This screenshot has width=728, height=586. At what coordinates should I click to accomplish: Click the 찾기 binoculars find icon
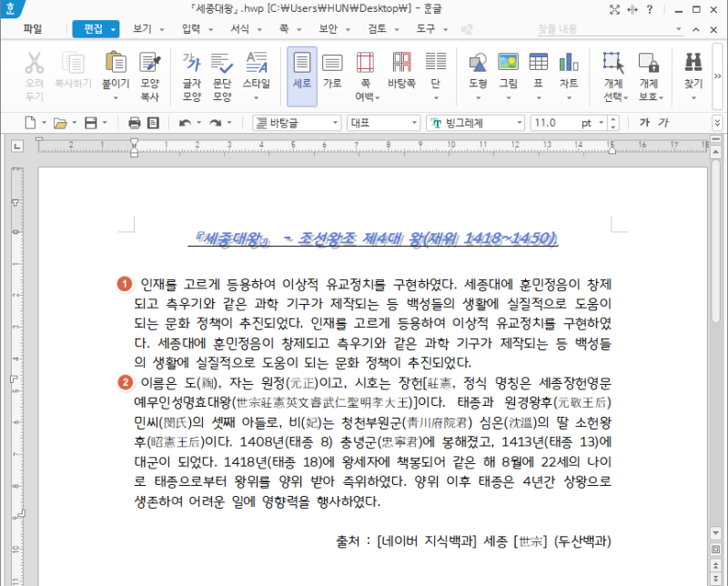point(693,62)
